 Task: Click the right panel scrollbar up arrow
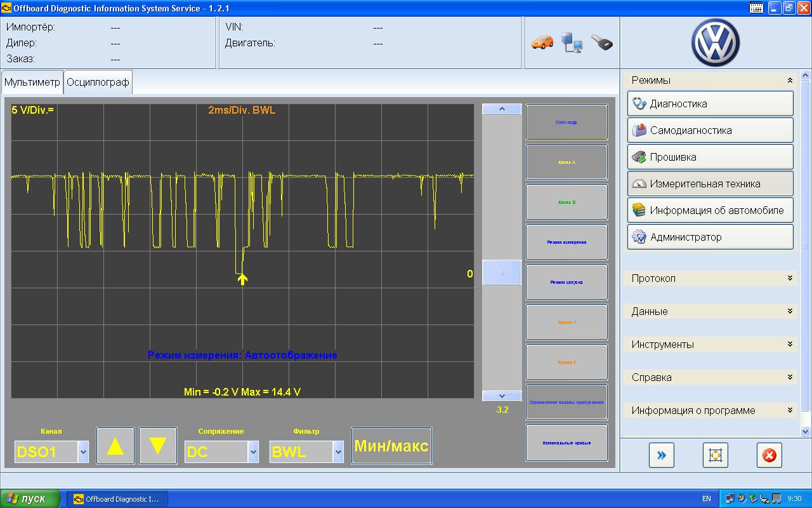[806, 76]
